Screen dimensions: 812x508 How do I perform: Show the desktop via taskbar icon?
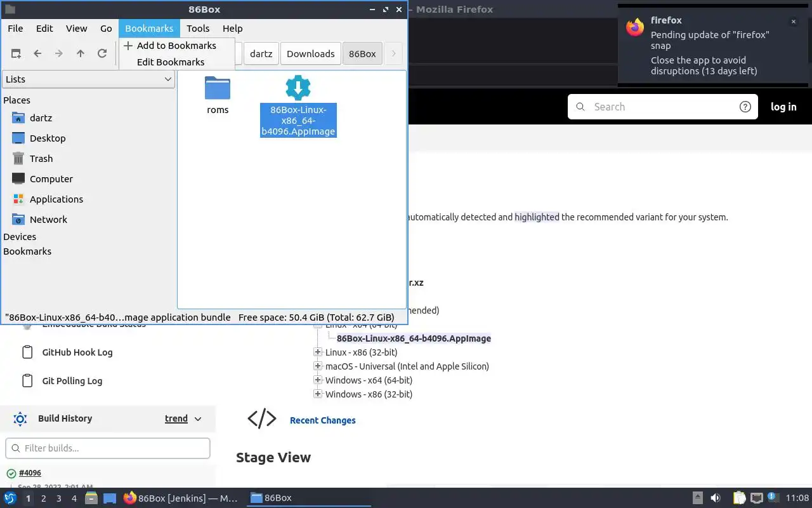[x=110, y=498]
